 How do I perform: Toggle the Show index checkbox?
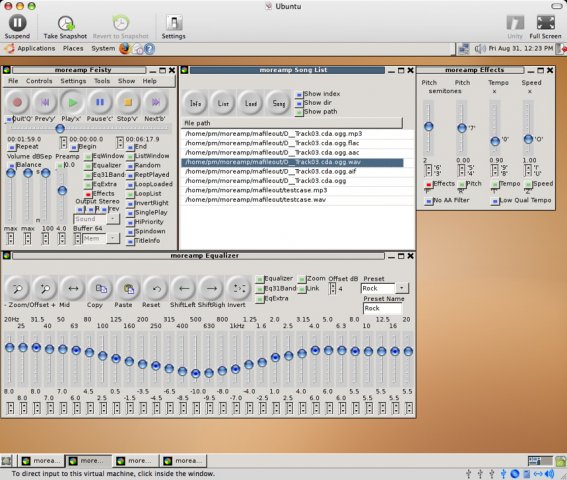(x=299, y=94)
